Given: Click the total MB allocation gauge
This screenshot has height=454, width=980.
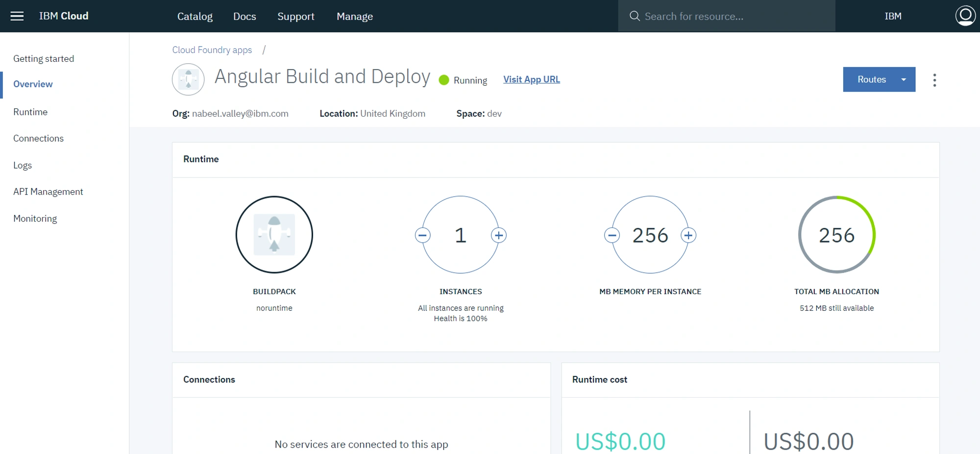Looking at the screenshot, I should click(x=837, y=235).
